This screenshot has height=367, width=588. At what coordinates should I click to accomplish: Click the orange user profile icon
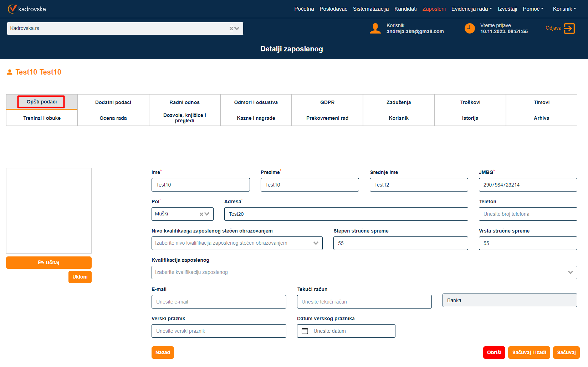coord(375,28)
